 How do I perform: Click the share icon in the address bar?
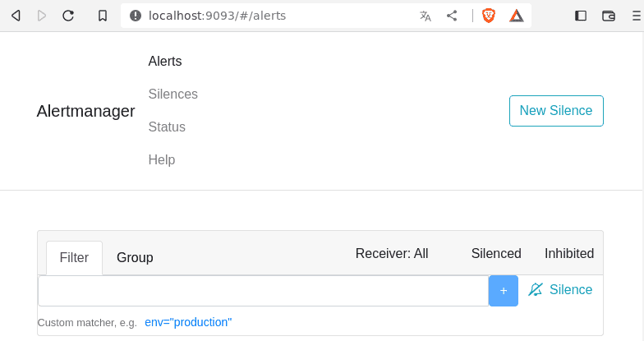452,16
